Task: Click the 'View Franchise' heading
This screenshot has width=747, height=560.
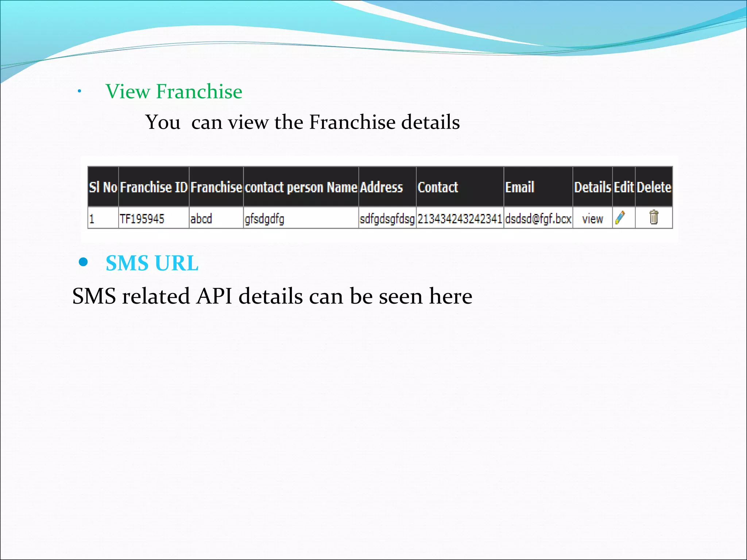Action: [174, 91]
